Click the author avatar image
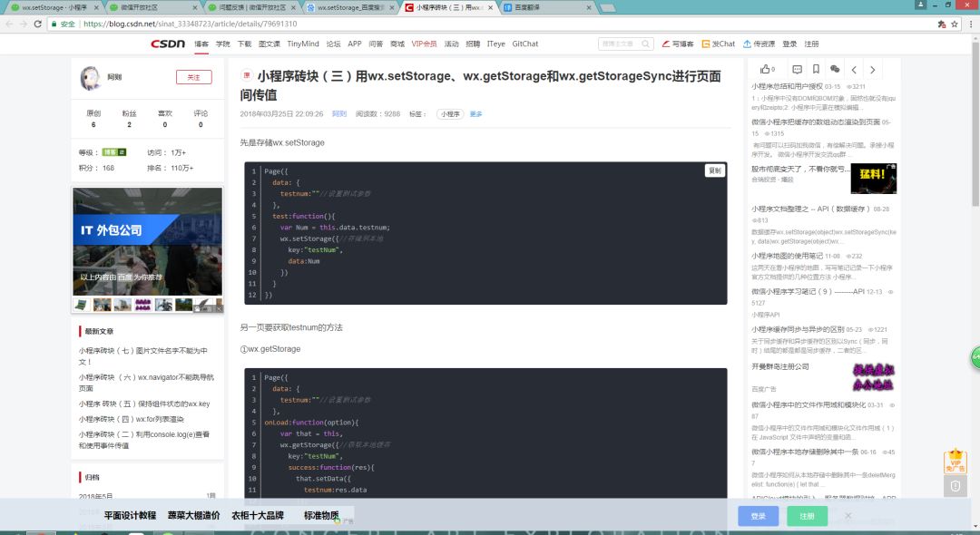The height and width of the screenshot is (535, 980). [x=91, y=78]
